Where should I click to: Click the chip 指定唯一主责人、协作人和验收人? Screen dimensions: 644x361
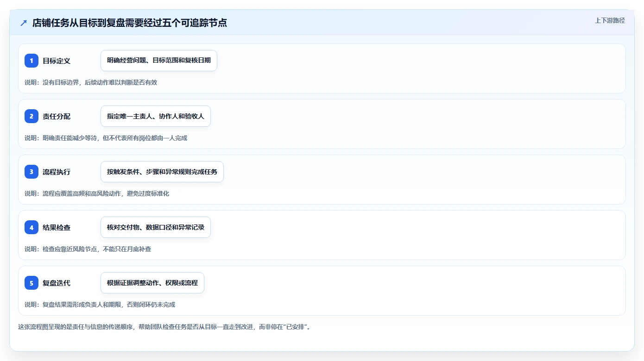click(x=156, y=116)
